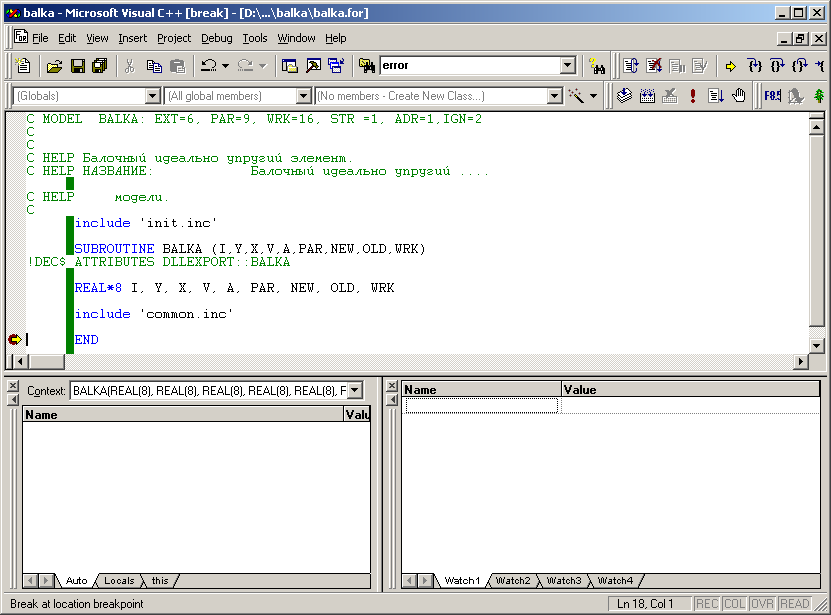Screen dimensions: 831x615
Task: Toggle the breakpoint marker beside the END line
Action: [14, 340]
